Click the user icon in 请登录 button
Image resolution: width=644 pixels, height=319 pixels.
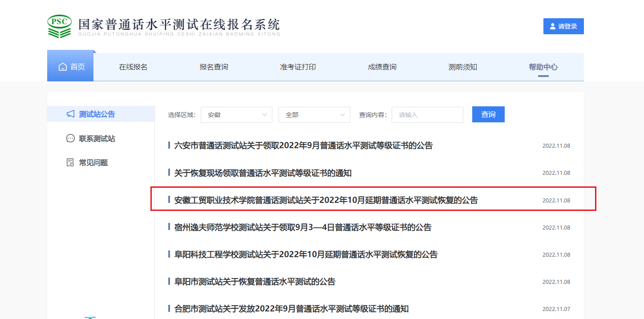pyautogui.click(x=553, y=26)
